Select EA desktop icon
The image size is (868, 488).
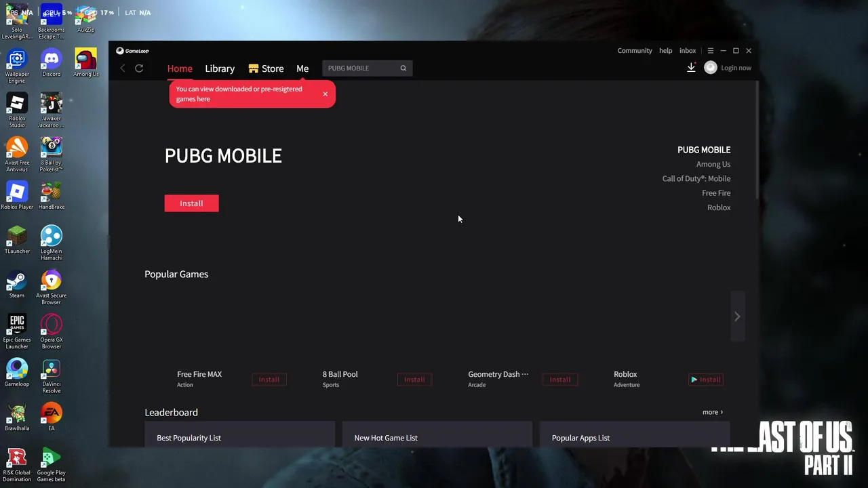coord(51,417)
